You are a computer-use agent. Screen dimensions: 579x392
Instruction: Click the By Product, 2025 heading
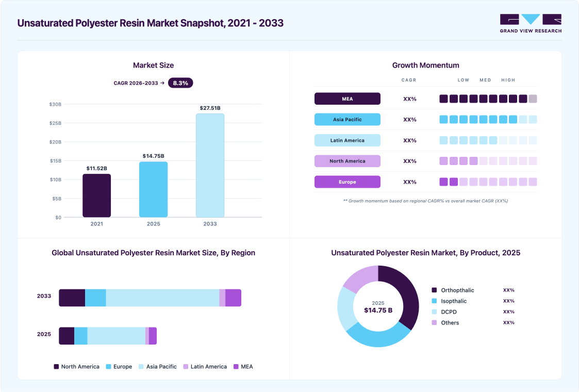pos(426,253)
